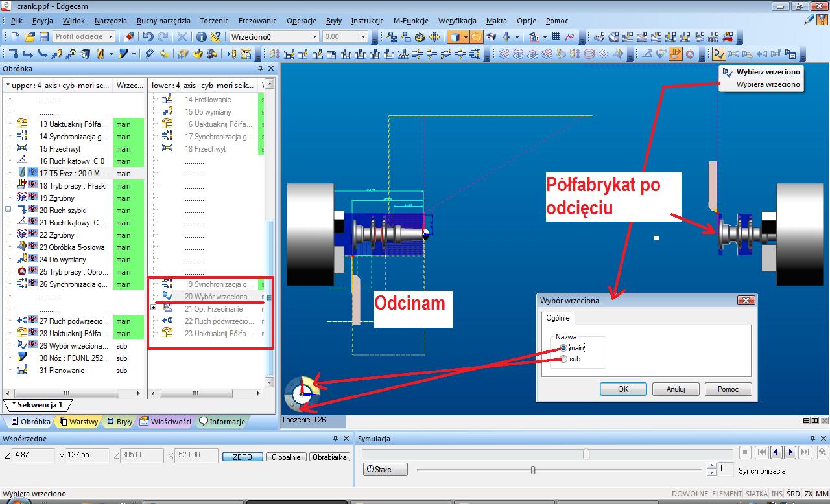The width and height of the screenshot is (830, 504).
Task: Click Anuluj in the Wybór wrzeciona dialog
Action: click(x=676, y=389)
